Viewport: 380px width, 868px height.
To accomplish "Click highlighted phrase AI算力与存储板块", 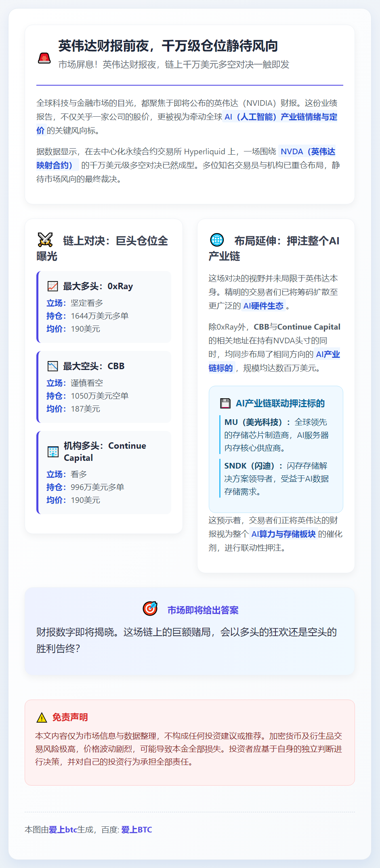I will [283, 534].
